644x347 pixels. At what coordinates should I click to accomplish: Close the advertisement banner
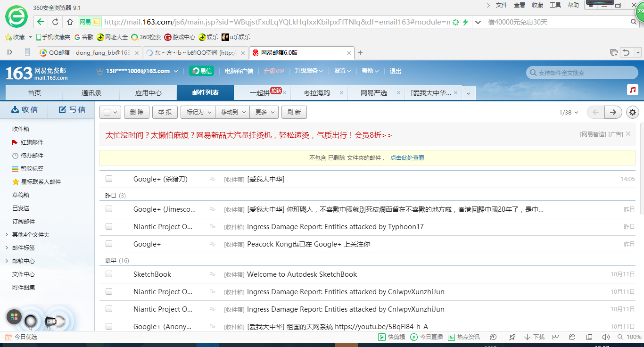(x=628, y=134)
